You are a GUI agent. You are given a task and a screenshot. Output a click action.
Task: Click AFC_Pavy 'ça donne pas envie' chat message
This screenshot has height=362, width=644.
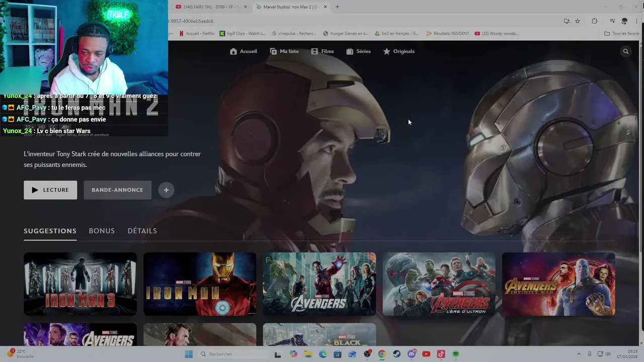54,119
